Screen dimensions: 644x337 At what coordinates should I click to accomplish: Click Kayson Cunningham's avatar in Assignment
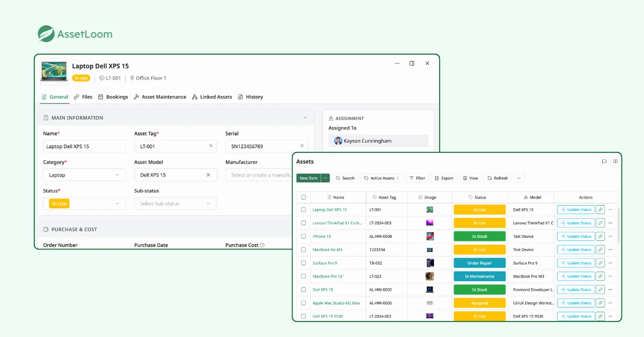(338, 141)
